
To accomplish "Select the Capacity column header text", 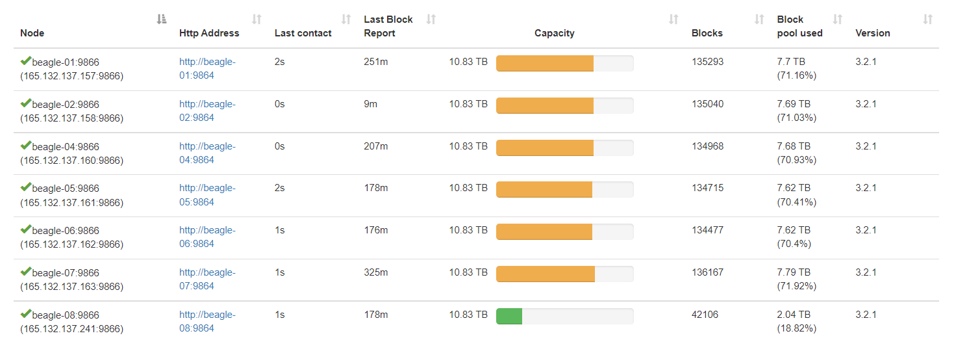I will 555,33.
